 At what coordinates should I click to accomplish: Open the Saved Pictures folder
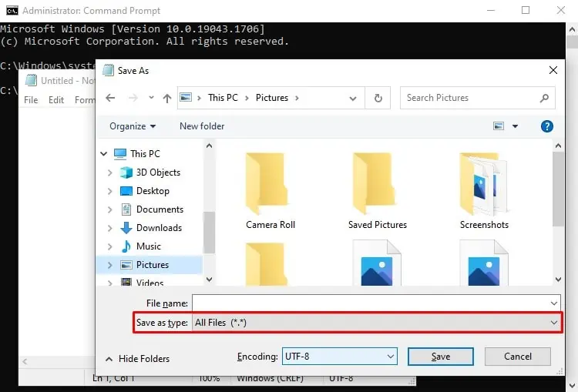point(378,191)
